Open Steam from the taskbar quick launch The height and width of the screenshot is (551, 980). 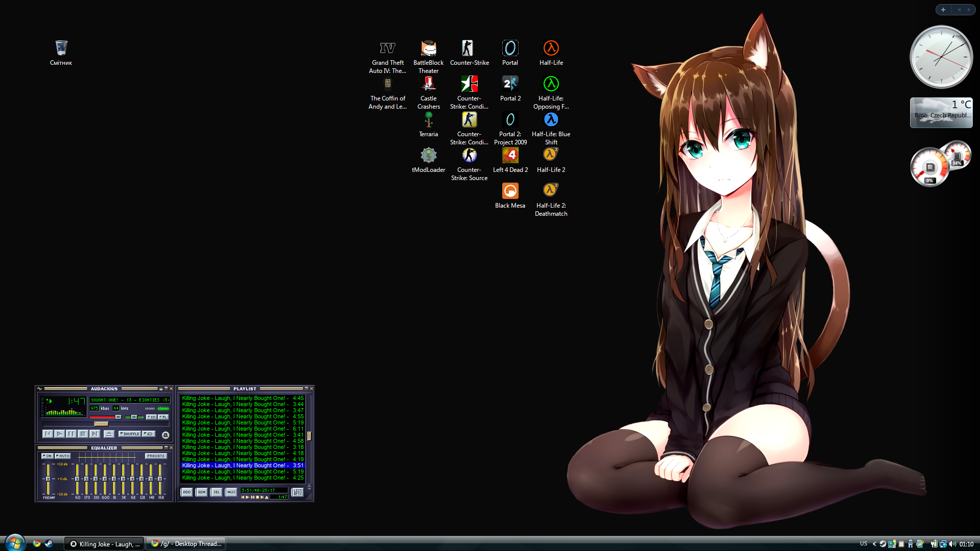49,543
